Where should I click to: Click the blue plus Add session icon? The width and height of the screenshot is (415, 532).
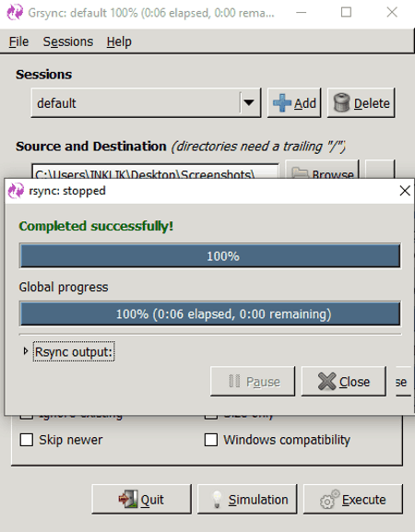point(281,102)
